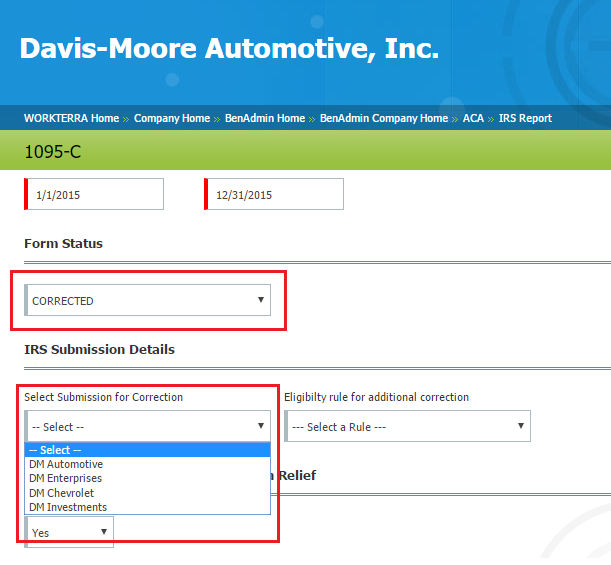Click the IRS Submission Details section heading

pos(99,349)
